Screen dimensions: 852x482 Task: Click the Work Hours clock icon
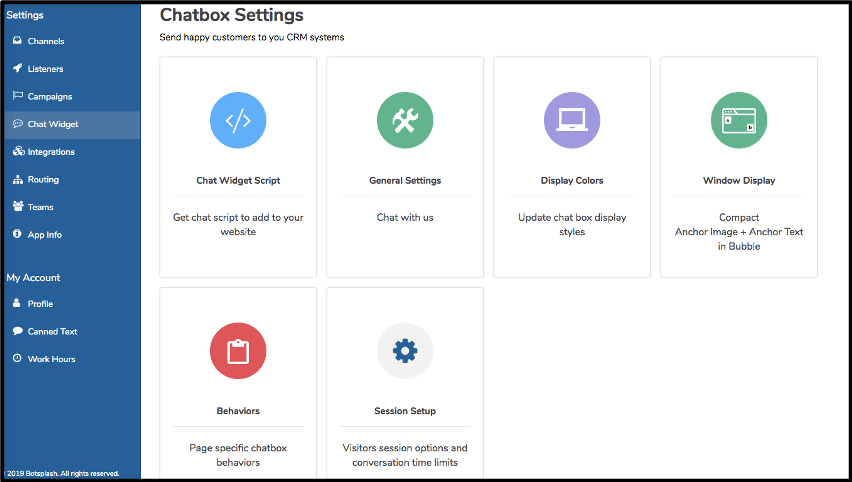coord(17,359)
